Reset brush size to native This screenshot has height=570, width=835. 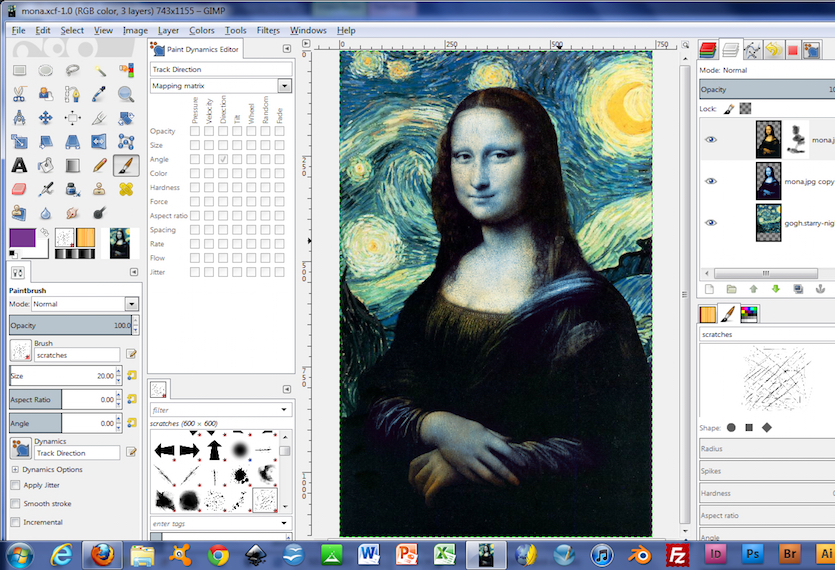132,376
